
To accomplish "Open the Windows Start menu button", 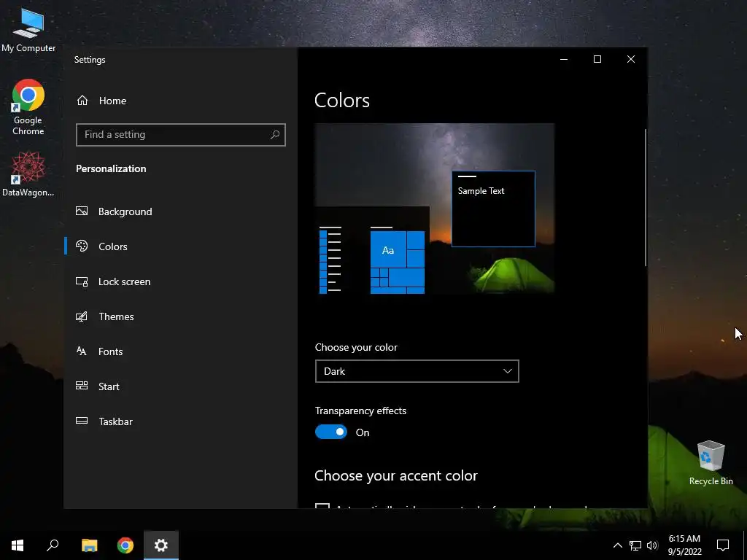I will coord(18,545).
